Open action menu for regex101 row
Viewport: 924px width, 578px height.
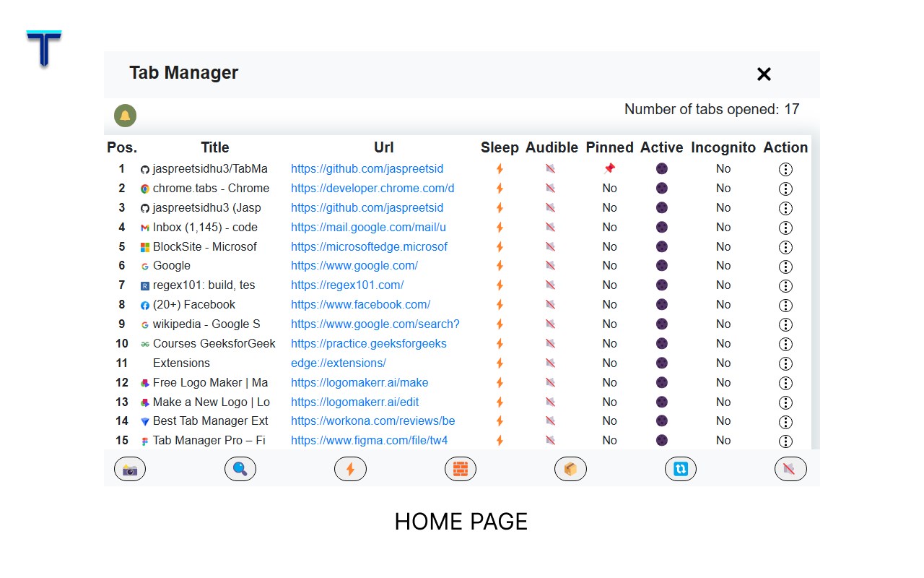click(785, 286)
